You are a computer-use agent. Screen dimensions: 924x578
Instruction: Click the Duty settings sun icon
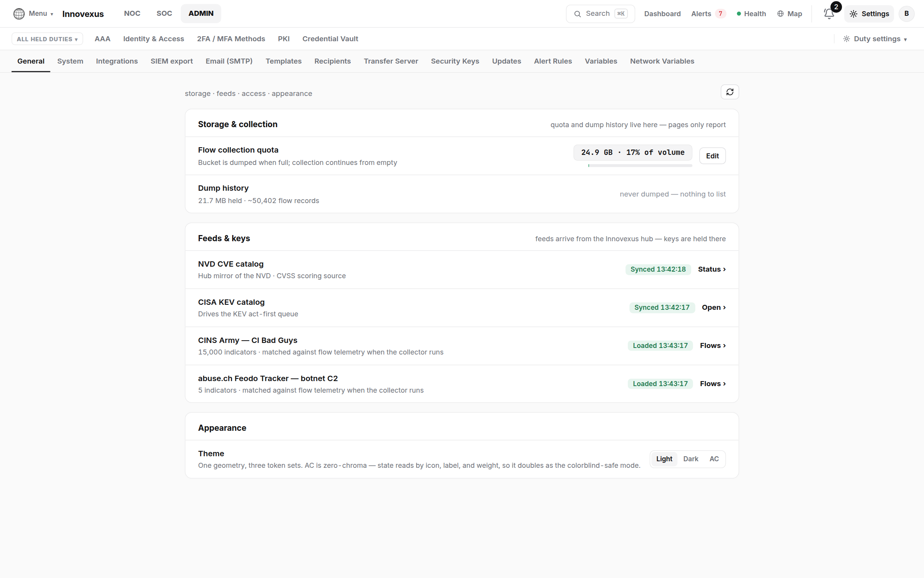[846, 39]
